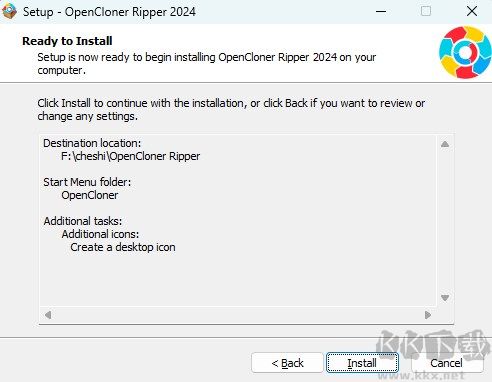Viewport: 492px width, 382px height.
Task: Click the window title 'Setup - OpenCloner Ripper 2024'
Action: (109, 12)
